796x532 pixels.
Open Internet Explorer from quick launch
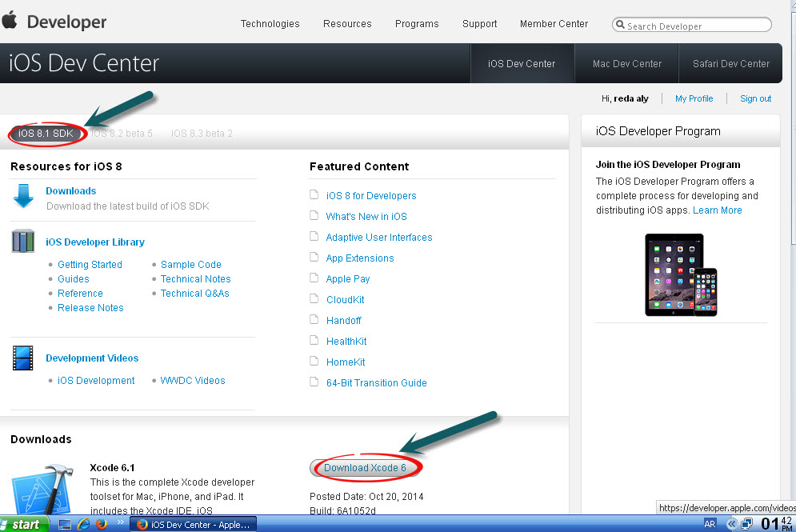pyautogui.click(x=84, y=524)
